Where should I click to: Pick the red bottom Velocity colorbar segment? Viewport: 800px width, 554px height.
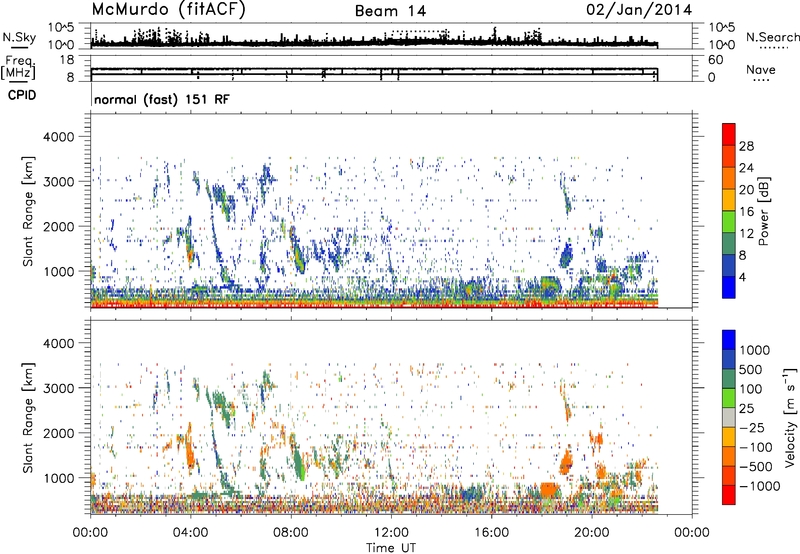[729, 495]
